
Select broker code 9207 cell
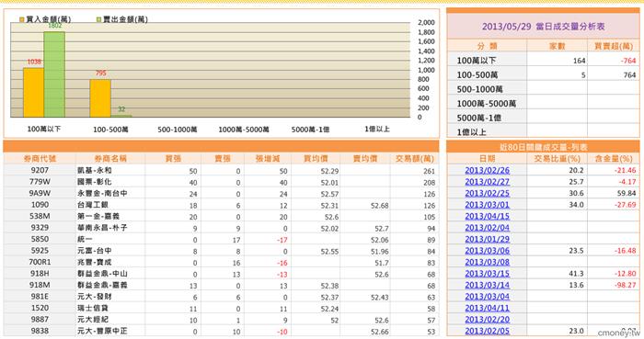tap(40, 170)
